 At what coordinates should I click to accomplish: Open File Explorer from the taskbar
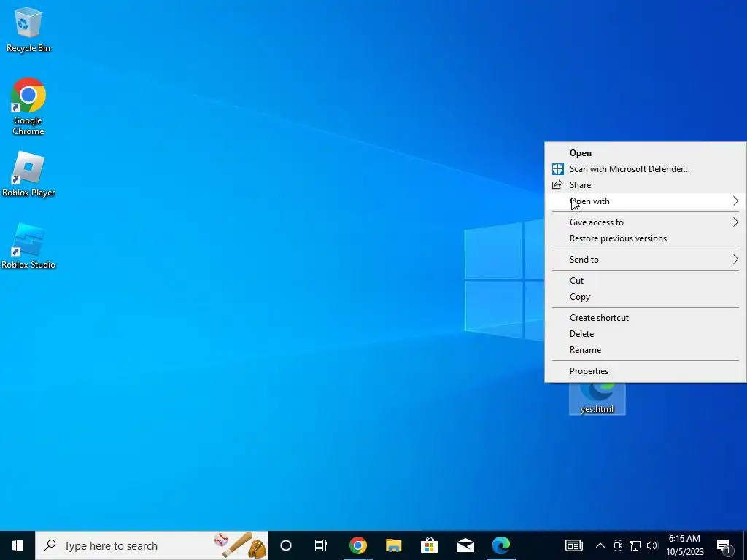coord(393,545)
